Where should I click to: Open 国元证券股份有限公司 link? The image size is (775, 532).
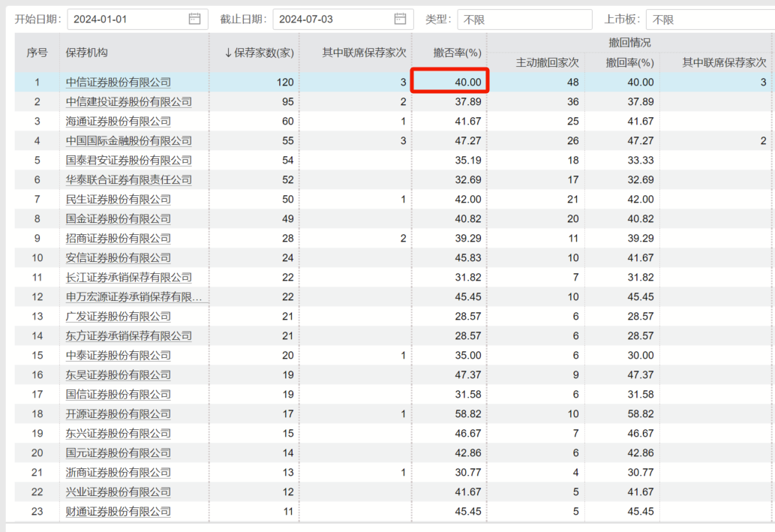(x=118, y=453)
